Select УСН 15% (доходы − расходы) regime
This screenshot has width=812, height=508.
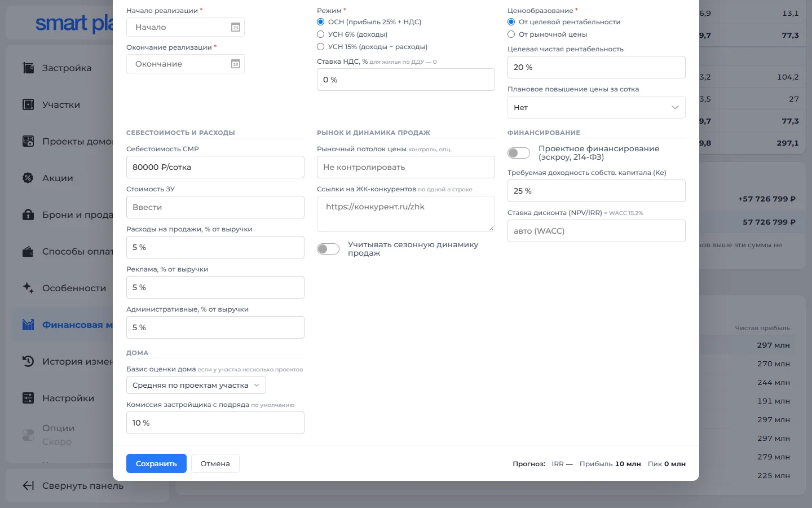click(321, 47)
